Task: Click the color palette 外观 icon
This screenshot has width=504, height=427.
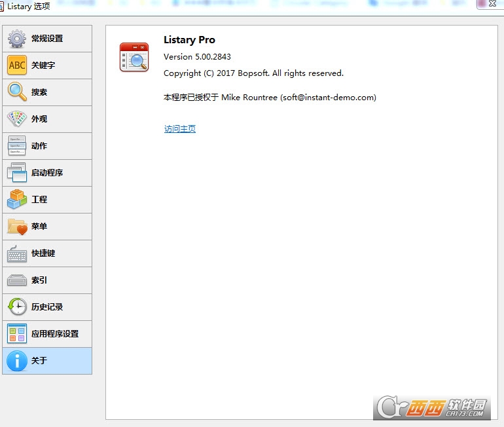Action: tap(17, 119)
